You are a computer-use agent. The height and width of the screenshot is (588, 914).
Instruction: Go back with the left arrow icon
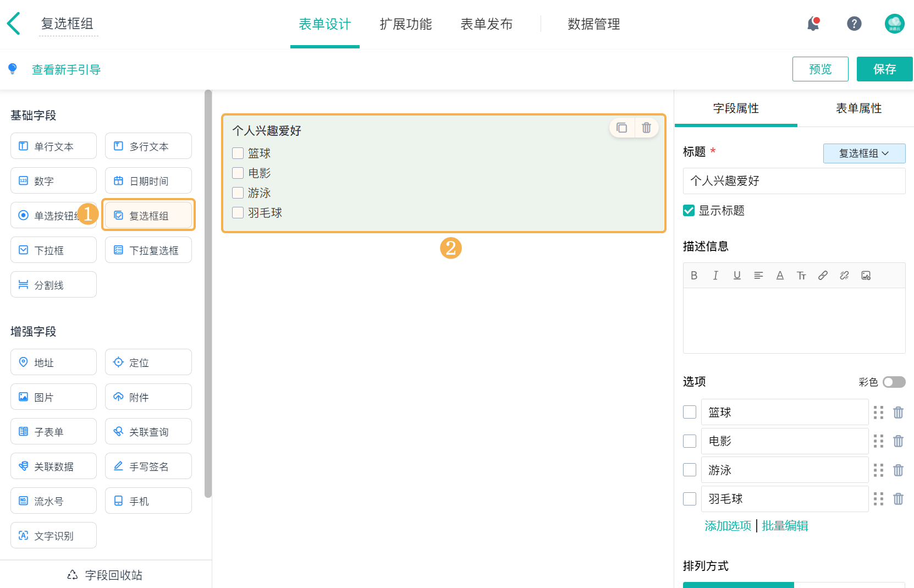coord(14,24)
